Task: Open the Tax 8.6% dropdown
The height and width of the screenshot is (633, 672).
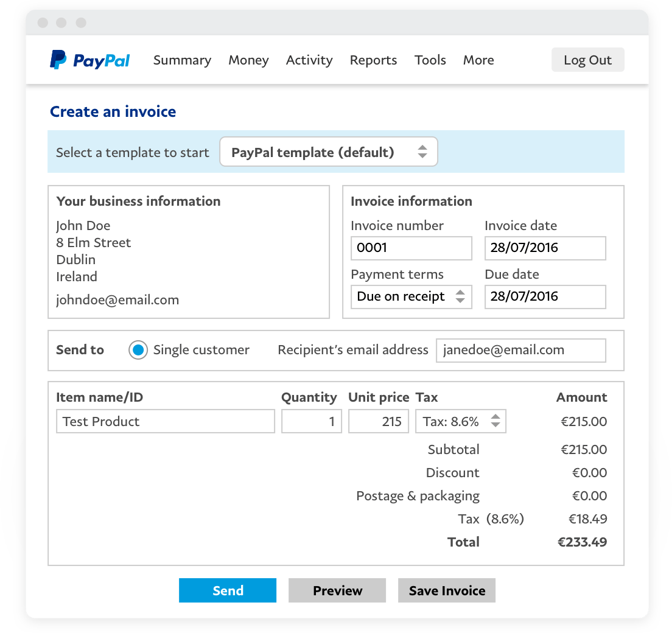Action: point(461,422)
